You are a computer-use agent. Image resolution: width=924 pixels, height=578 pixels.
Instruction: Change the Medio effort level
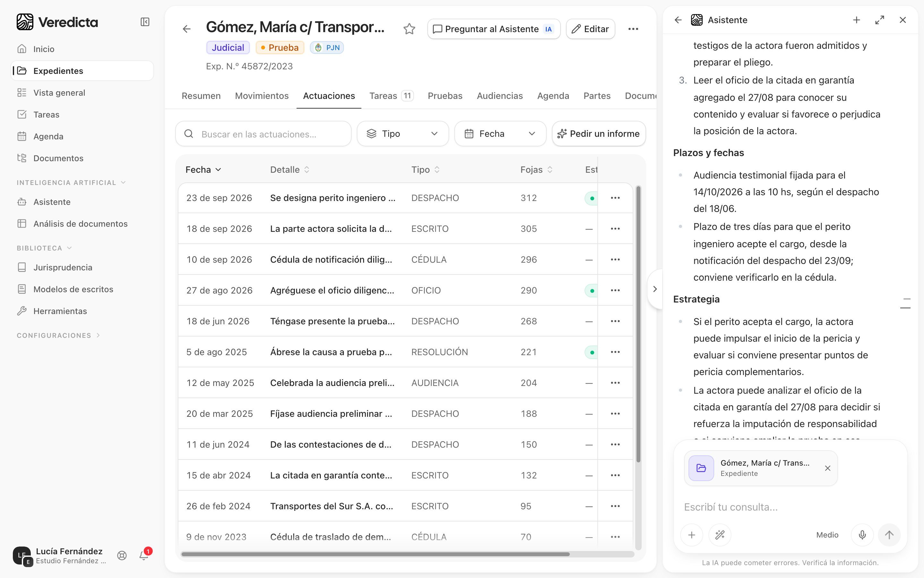(x=827, y=535)
